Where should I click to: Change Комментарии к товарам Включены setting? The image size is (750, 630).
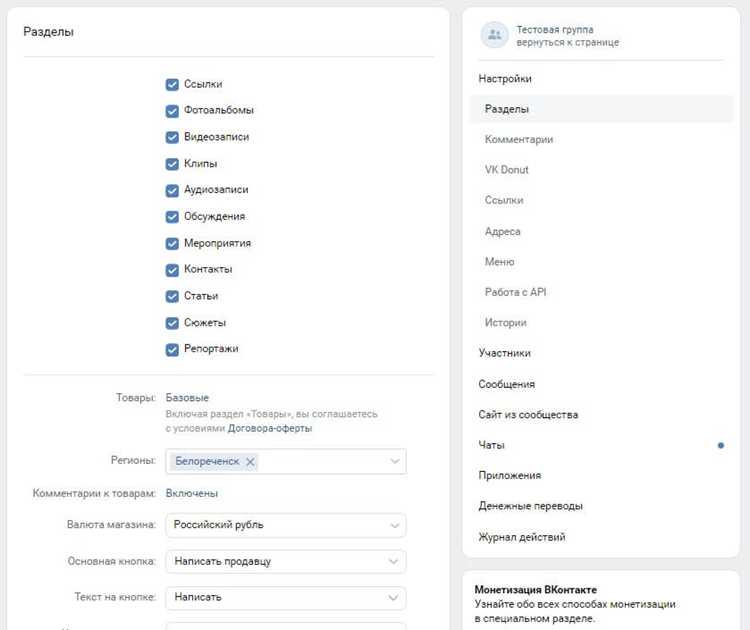(x=192, y=493)
